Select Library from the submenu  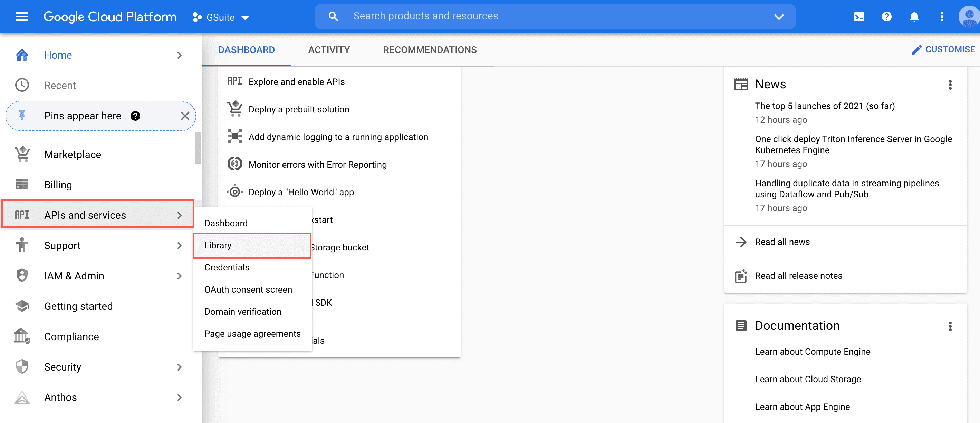pyautogui.click(x=218, y=245)
